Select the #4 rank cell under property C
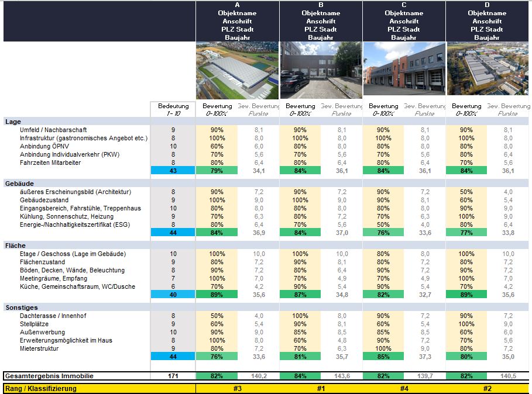532x394 pixels. tap(404, 388)
